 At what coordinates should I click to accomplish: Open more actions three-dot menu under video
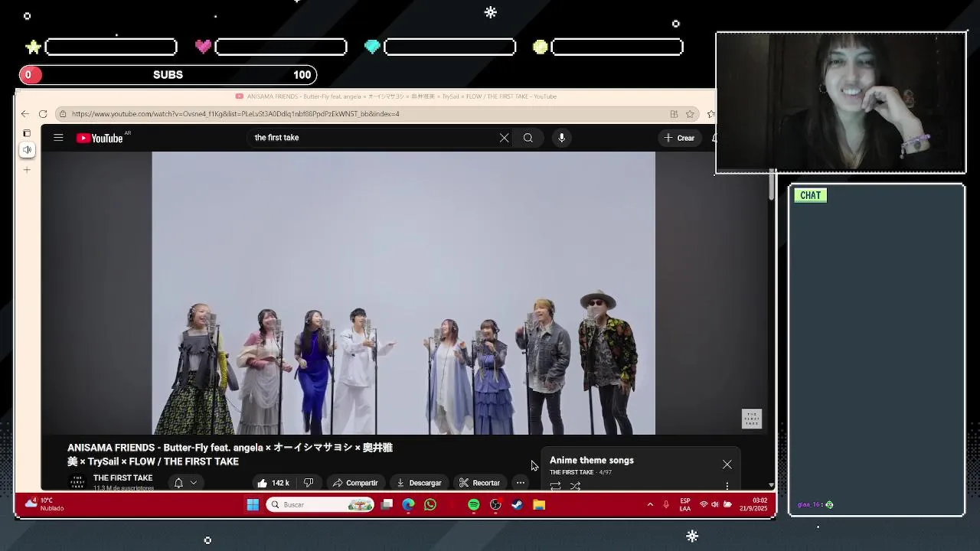click(521, 483)
